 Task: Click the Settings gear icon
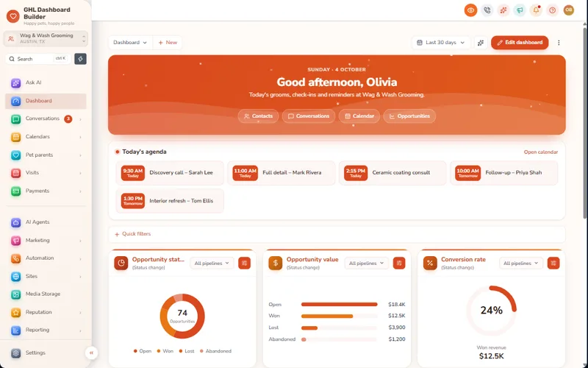(x=15, y=353)
